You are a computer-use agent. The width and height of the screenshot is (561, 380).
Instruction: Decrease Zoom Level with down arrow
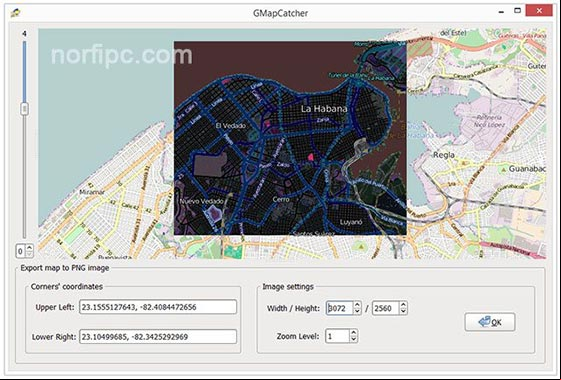353,340
